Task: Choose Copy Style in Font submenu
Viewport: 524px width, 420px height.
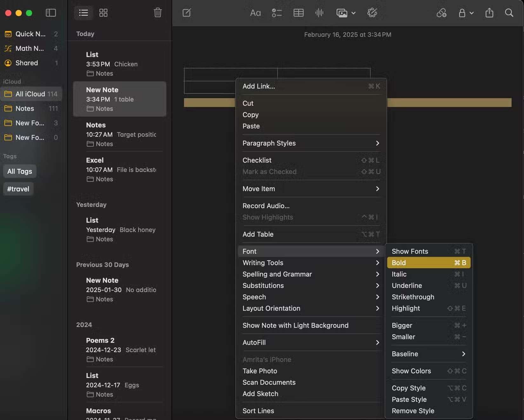Action: click(429, 388)
